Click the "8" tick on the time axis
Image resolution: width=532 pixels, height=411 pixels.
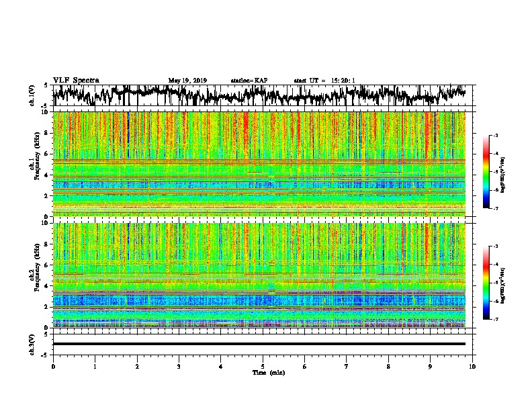tap(388, 366)
